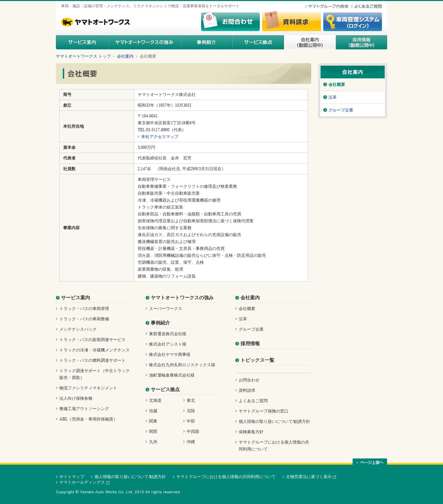Open footer link 保険募集方針
443x504 pixels.
tap(251, 432)
